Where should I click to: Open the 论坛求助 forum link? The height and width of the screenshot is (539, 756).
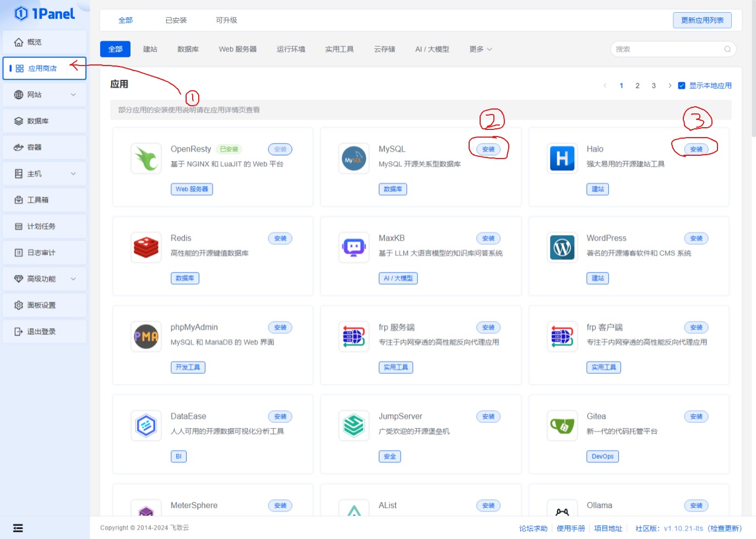pos(533,529)
